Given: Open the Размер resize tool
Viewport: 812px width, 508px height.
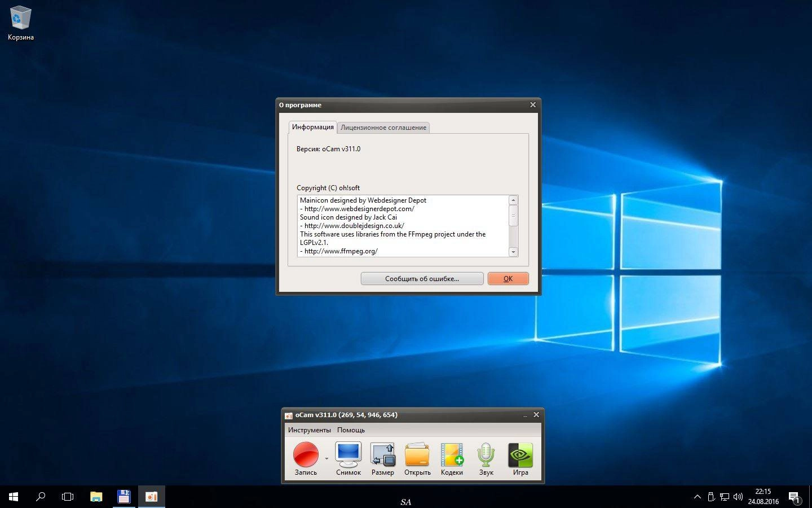Looking at the screenshot, I should [x=383, y=459].
